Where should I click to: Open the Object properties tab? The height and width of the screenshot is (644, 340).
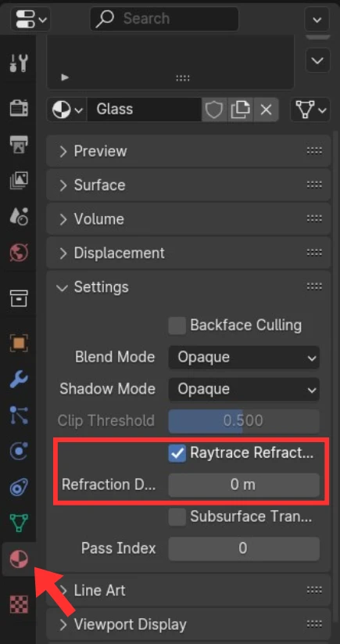(19, 344)
